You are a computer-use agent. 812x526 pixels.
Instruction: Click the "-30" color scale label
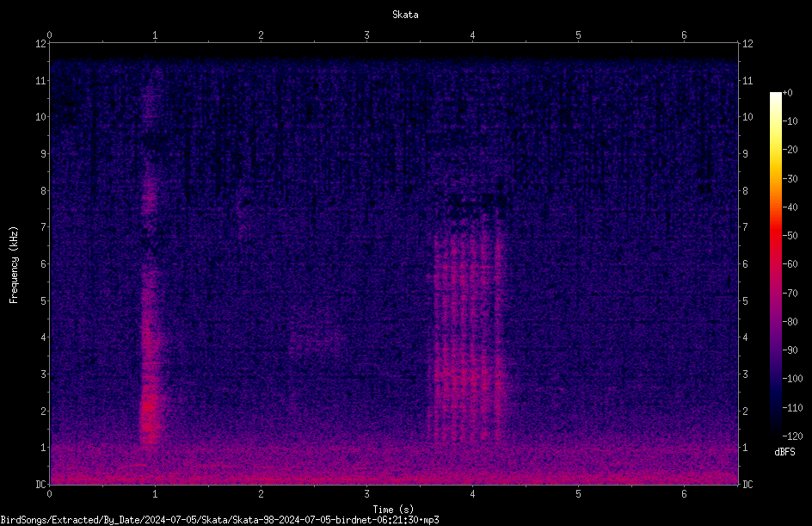point(790,179)
